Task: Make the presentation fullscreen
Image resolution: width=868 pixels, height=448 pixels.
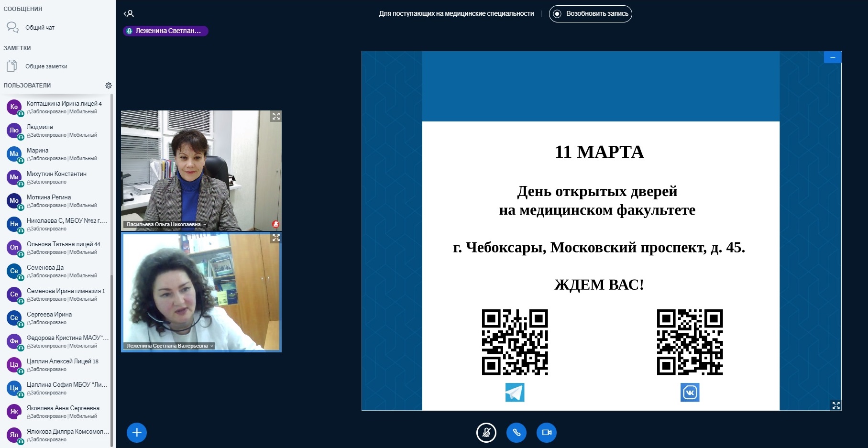Action: [x=836, y=405]
